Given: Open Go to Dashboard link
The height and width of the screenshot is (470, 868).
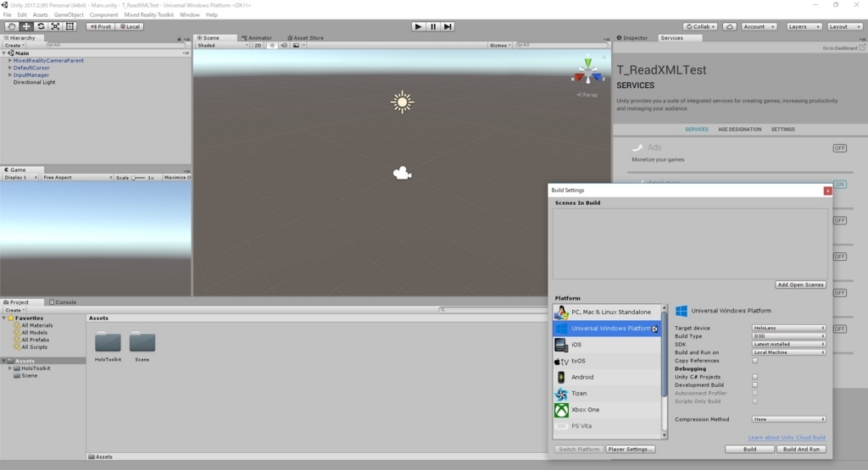Looking at the screenshot, I should (843, 48).
